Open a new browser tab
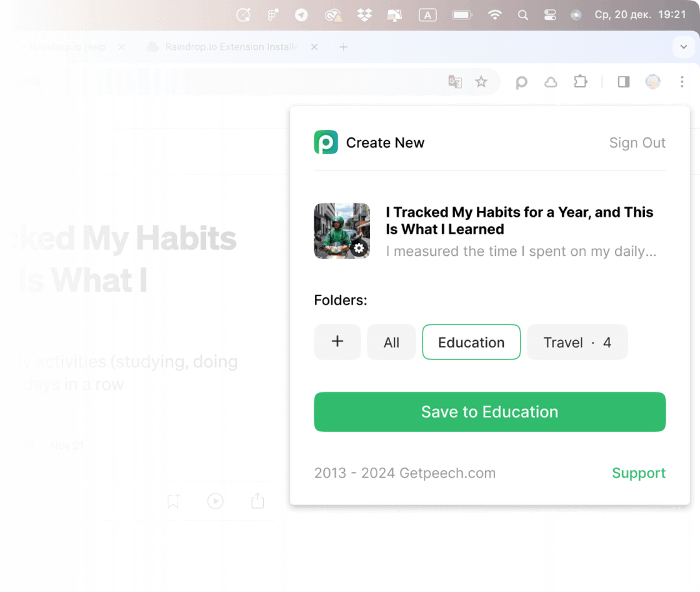 [x=344, y=47]
